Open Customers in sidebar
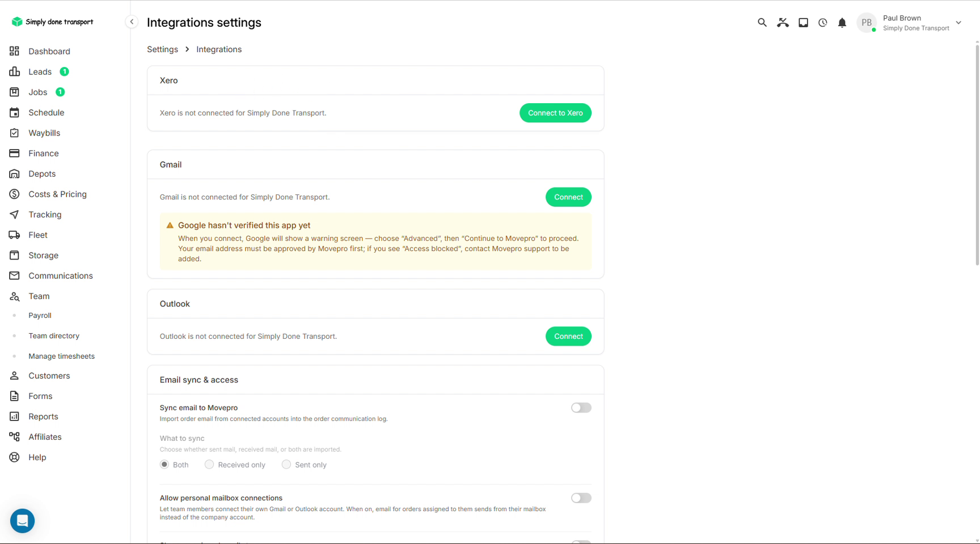Screen dimensions: 980x544 [49, 375]
